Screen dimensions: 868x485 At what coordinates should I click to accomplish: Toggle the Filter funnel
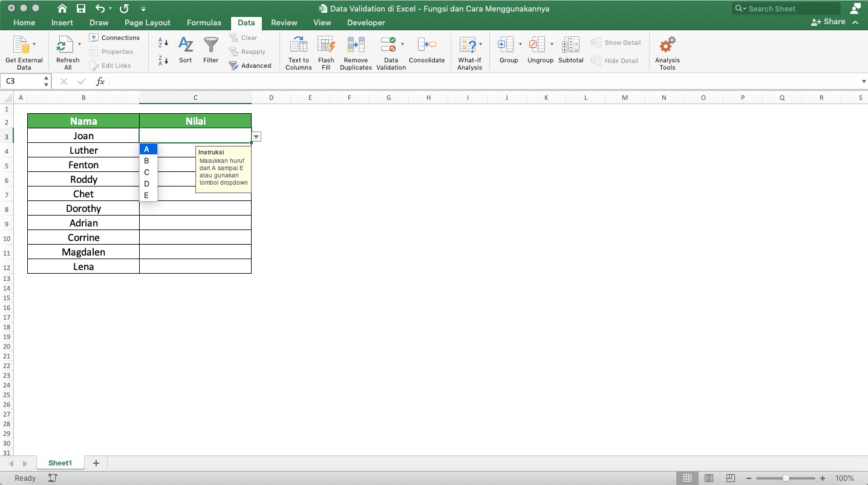(x=210, y=50)
